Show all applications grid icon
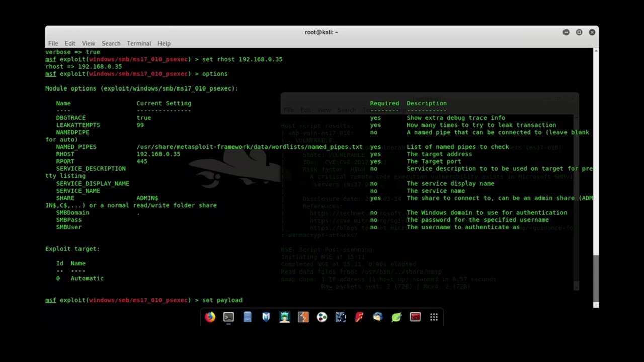 (434, 317)
